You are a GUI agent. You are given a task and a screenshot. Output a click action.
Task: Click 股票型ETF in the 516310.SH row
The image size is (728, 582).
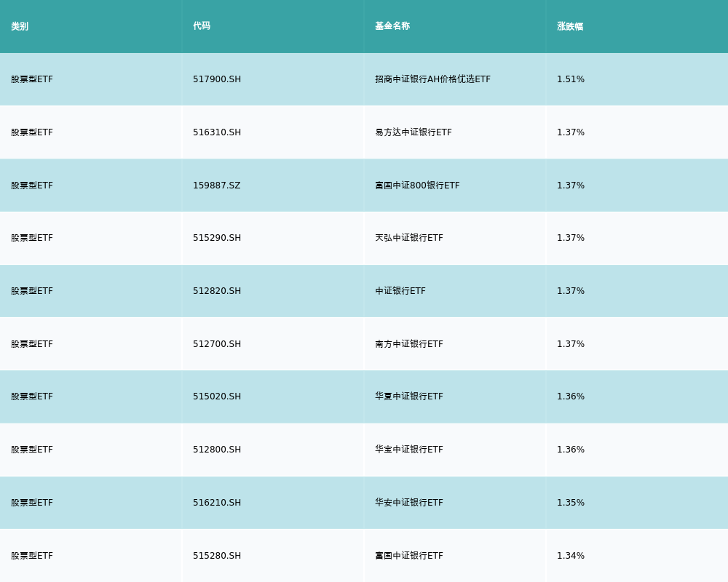pyautogui.click(x=32, y=132)
